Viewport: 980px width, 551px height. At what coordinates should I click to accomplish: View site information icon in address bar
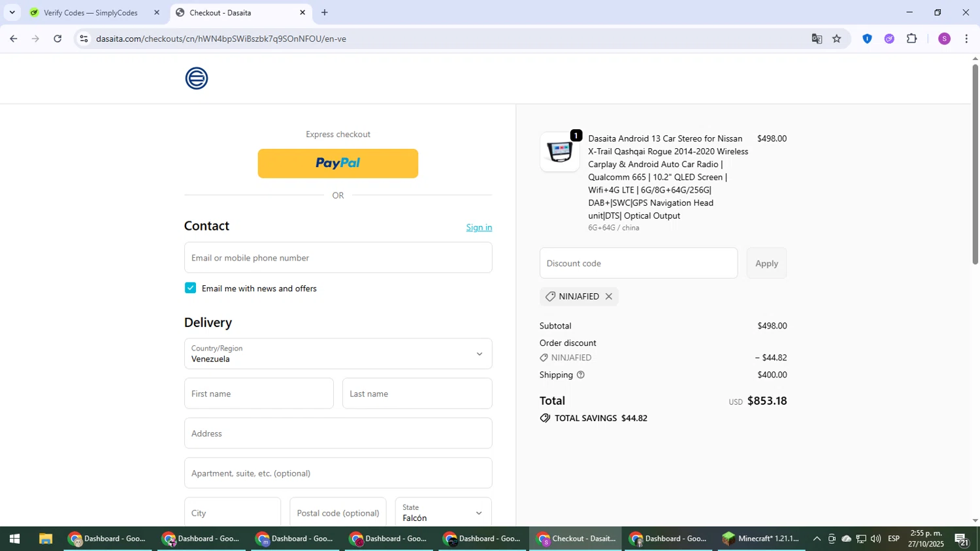click(x=84, y=39)
